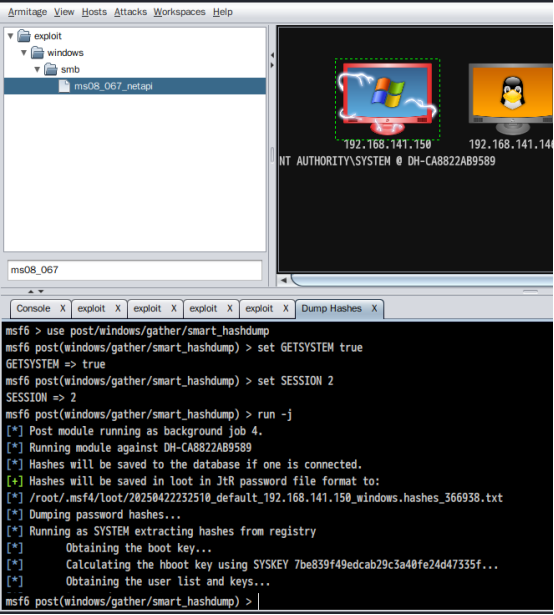Click the 192.168.141.150 host IP label
This screenshot has width=554, height=615.
387,144
